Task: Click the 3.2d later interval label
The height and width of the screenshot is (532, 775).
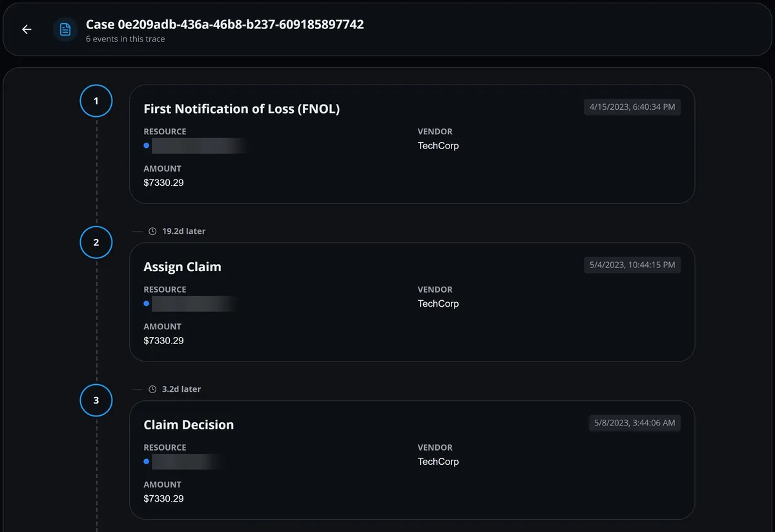Action: click(181, 389)
